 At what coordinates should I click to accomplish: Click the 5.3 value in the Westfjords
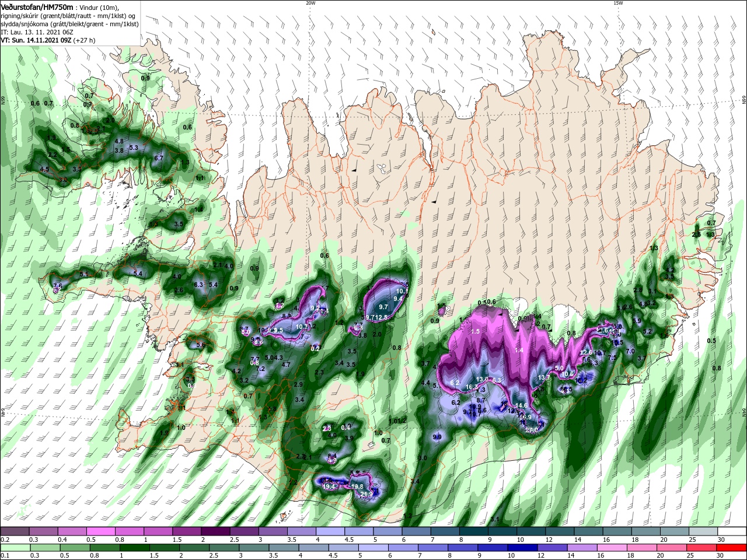[x=133, y=148]
